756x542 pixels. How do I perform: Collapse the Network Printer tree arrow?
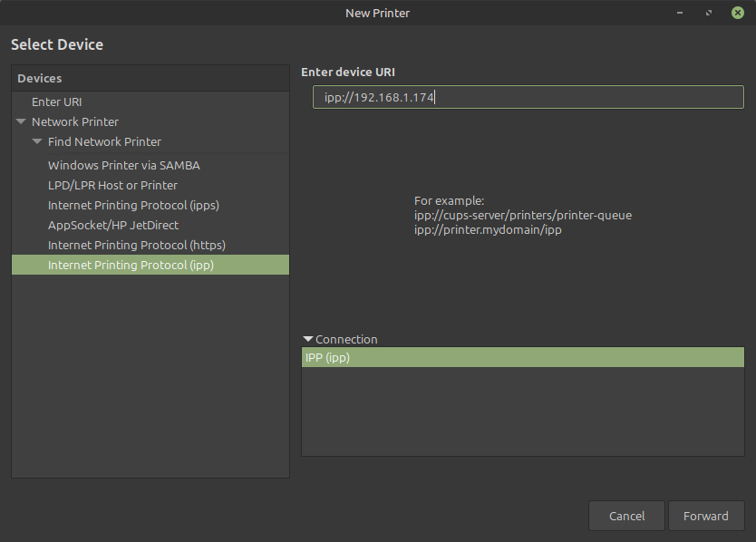coord(21,121)
